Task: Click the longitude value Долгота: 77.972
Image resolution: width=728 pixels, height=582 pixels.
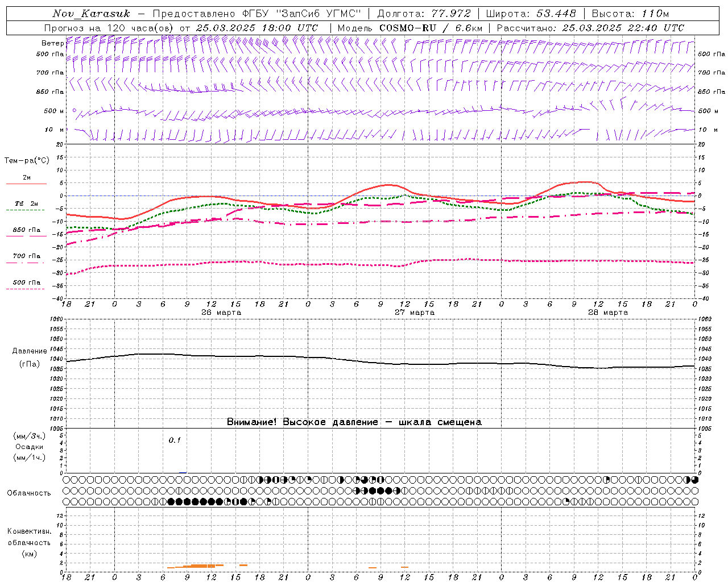Action: [x=424, y=14]
